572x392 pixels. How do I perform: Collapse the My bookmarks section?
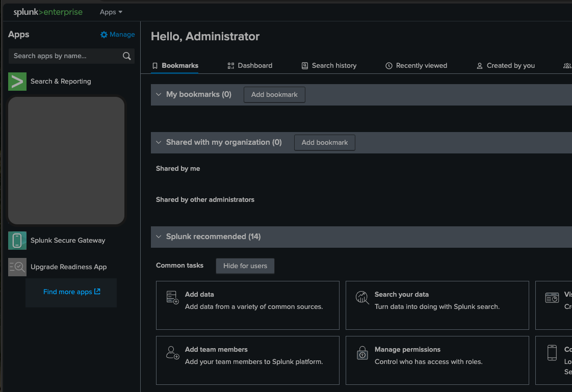point(159,94)
